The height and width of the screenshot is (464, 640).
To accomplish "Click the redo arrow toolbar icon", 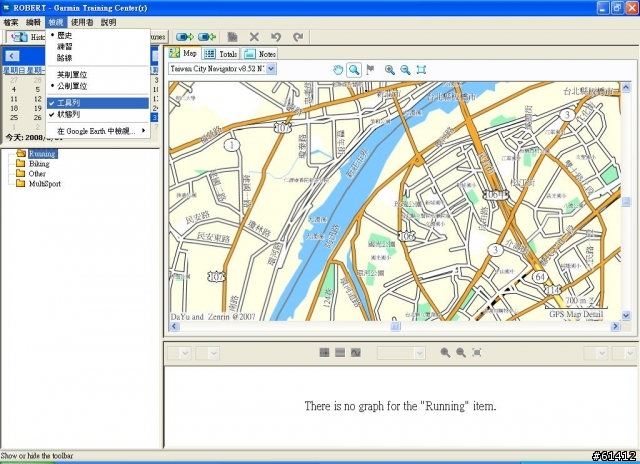I will (298, 37).
